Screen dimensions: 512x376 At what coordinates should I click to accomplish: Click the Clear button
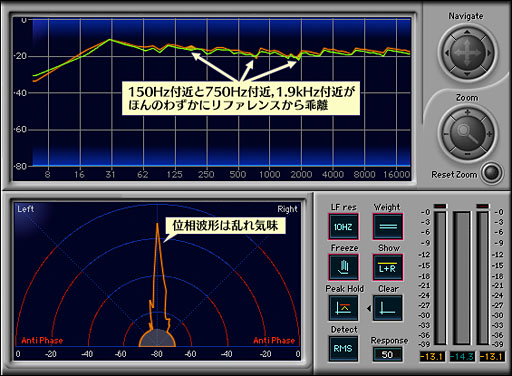(388, 308)
